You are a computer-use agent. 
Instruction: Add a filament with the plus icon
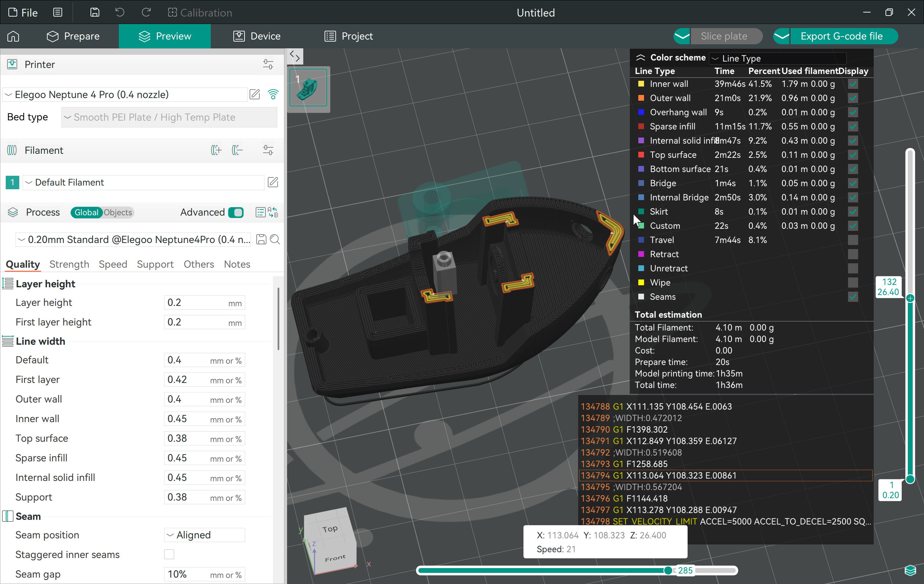pos(216,150)
